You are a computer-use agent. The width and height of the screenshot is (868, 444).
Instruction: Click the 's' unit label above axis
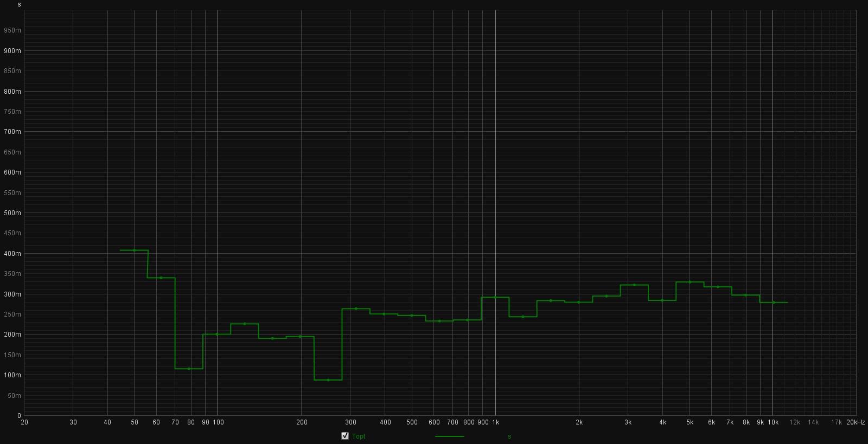[x=19, y=4]
